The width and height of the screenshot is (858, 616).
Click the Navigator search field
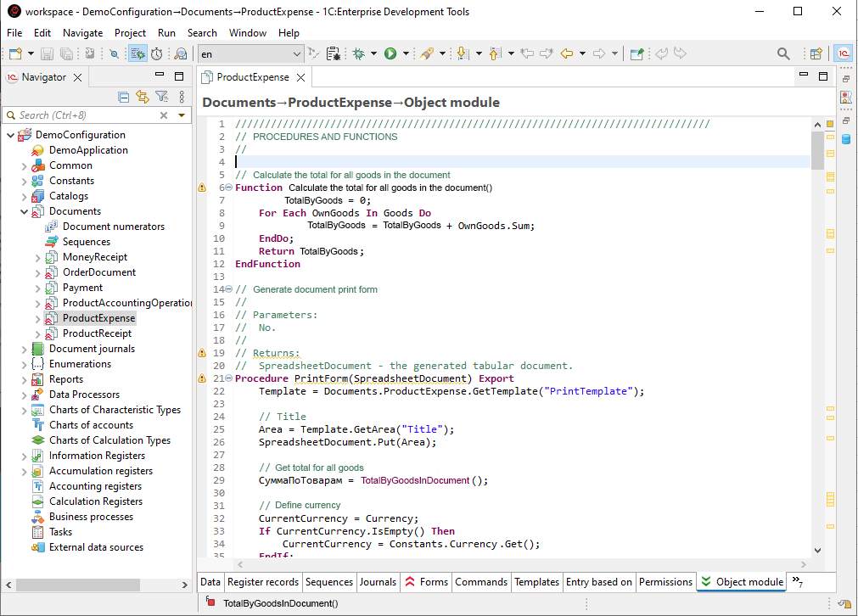[85, 115]
